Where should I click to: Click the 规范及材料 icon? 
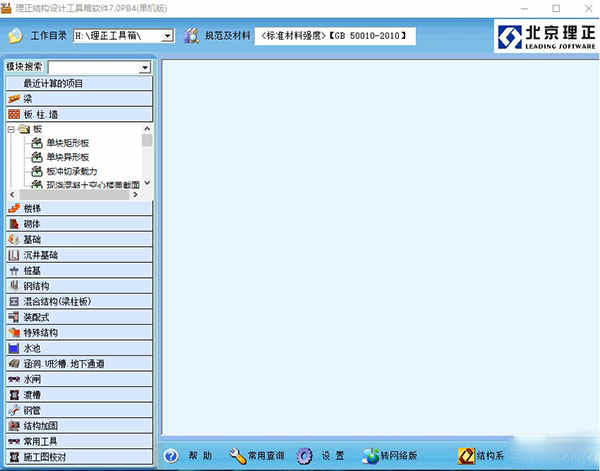tap(191, 36)
